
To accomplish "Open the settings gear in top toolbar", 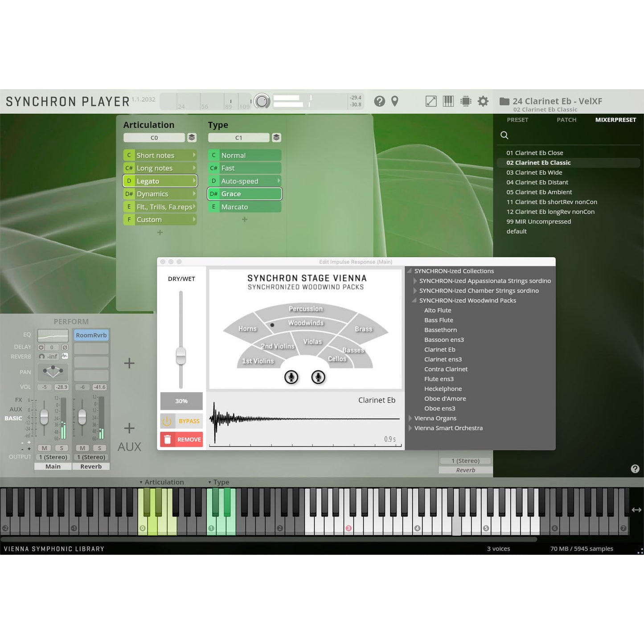I will 483,102.
